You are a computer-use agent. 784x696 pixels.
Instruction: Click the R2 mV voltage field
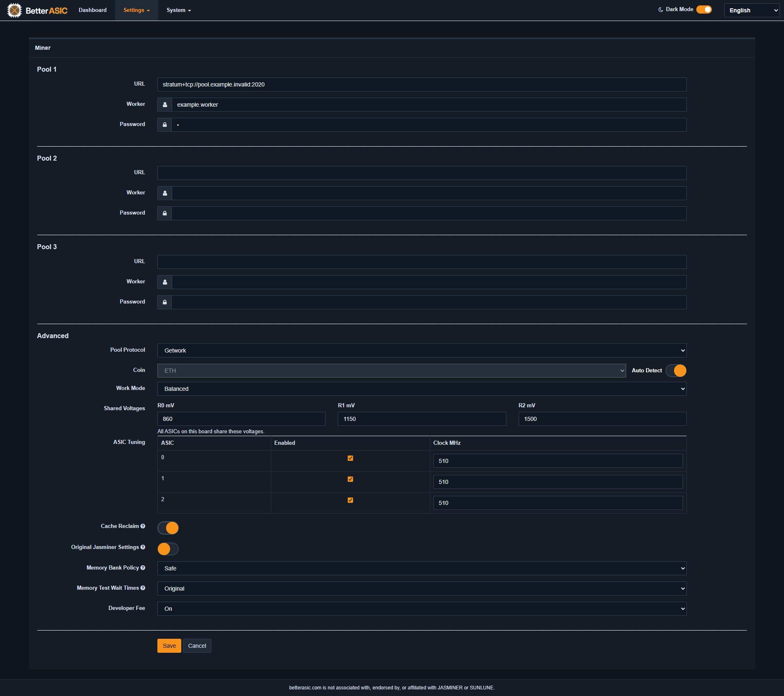coord(602,419)
